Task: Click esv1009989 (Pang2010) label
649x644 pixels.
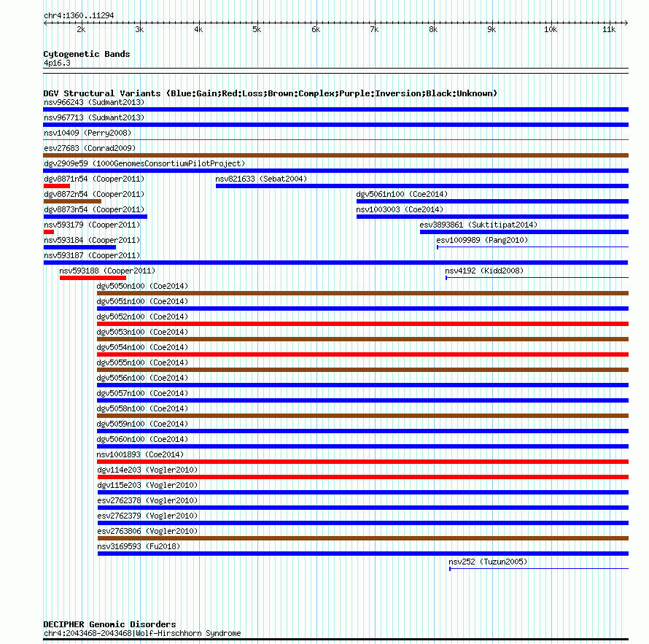Action: 482,240
